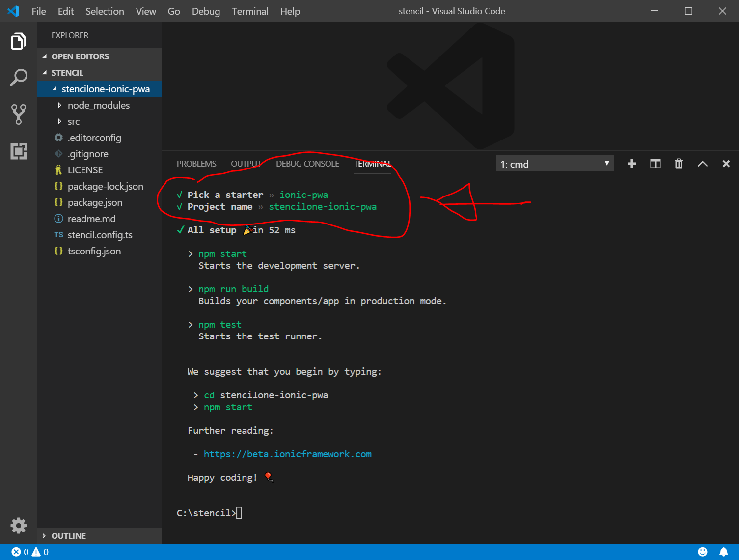The width and height of the screenshot is (739, 560).
Task: Click 'npm run build' text in terminal
Action: click(233, 289)
